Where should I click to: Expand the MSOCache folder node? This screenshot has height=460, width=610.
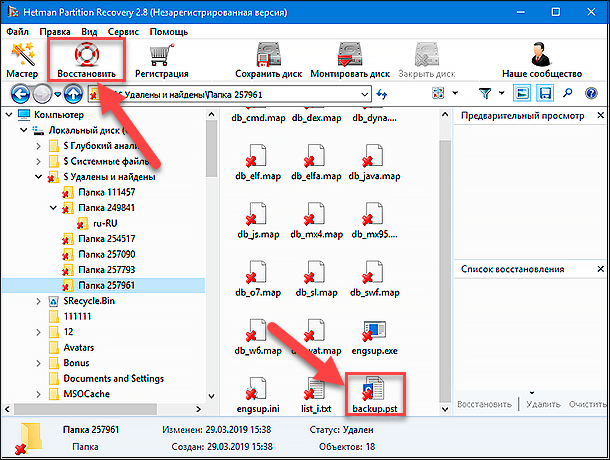click(x=39, y=395)
